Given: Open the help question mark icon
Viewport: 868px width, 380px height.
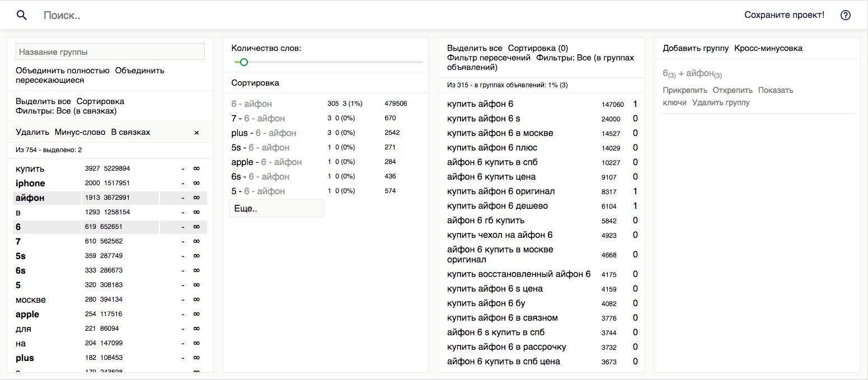Looking at the screenshot, I should pos(846,15).
